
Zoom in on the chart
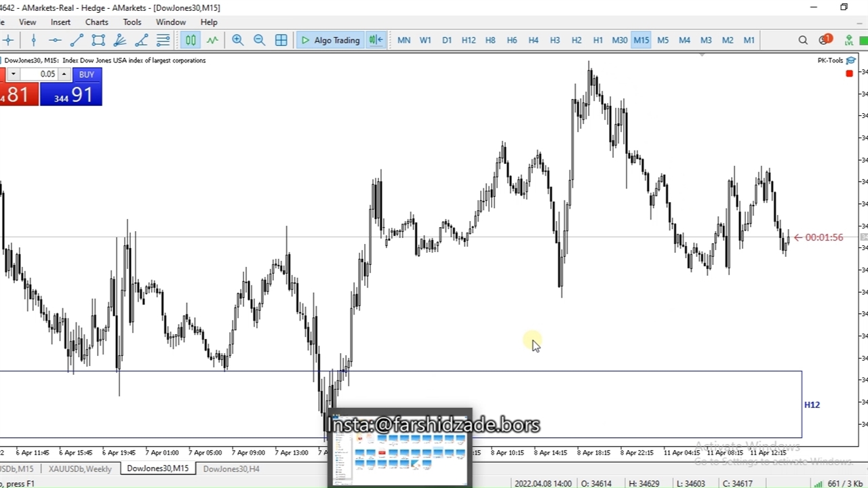pyautogui.click(x=237, y=41)
